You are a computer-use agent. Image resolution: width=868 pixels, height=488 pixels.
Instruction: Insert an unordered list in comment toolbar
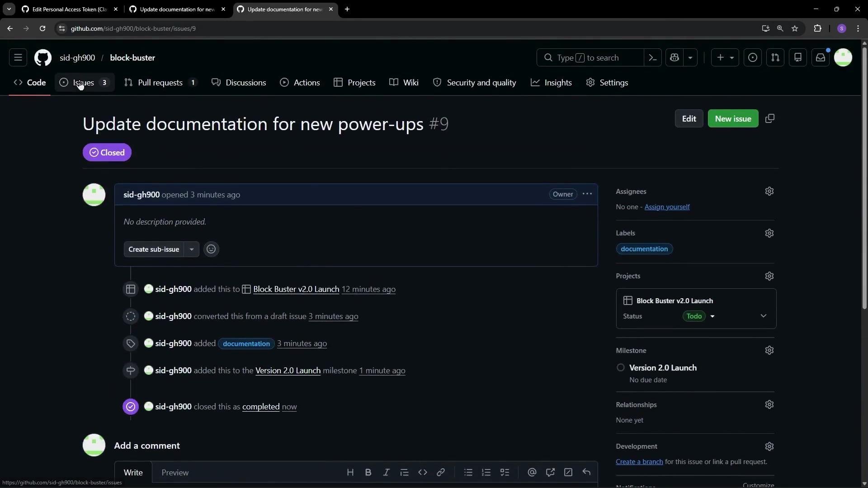click(x=468, y=472)
